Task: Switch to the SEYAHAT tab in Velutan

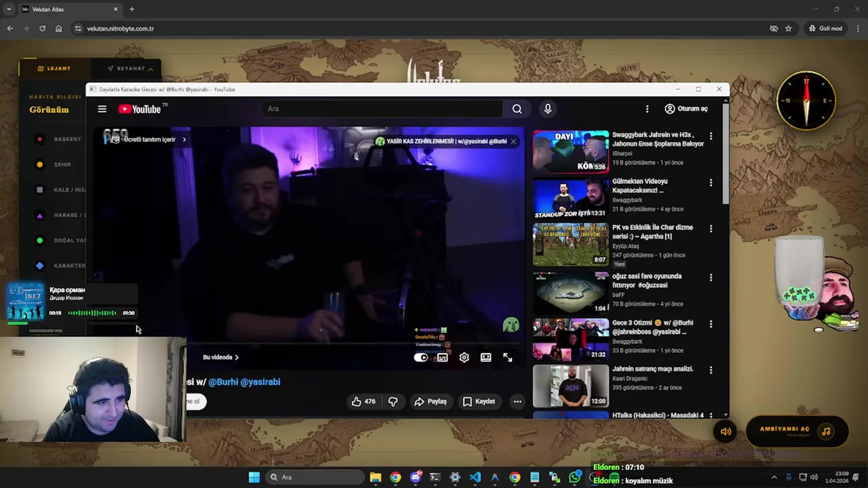Action: click(x=126, y=68)
